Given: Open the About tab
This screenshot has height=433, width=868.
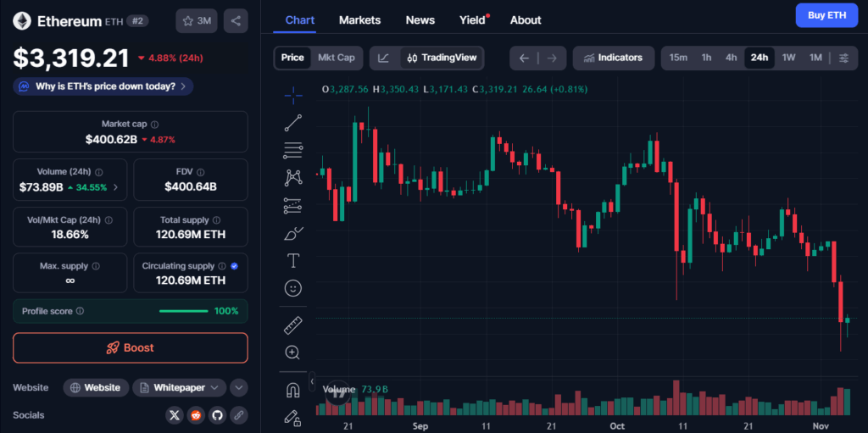Looking at the screenshot, I should point(526,20).
